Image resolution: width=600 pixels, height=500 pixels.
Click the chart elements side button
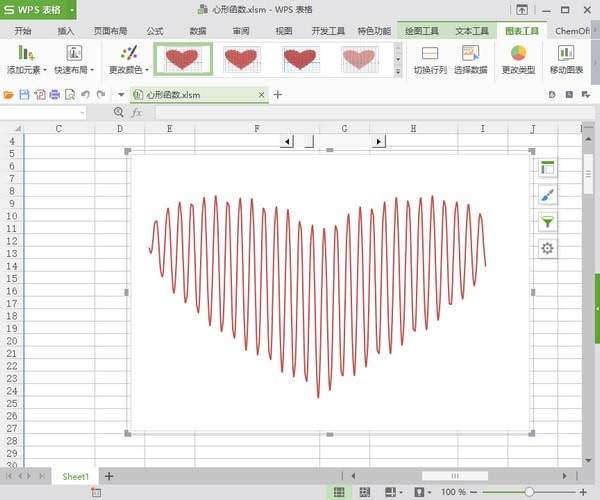click(x=547, y=168)
